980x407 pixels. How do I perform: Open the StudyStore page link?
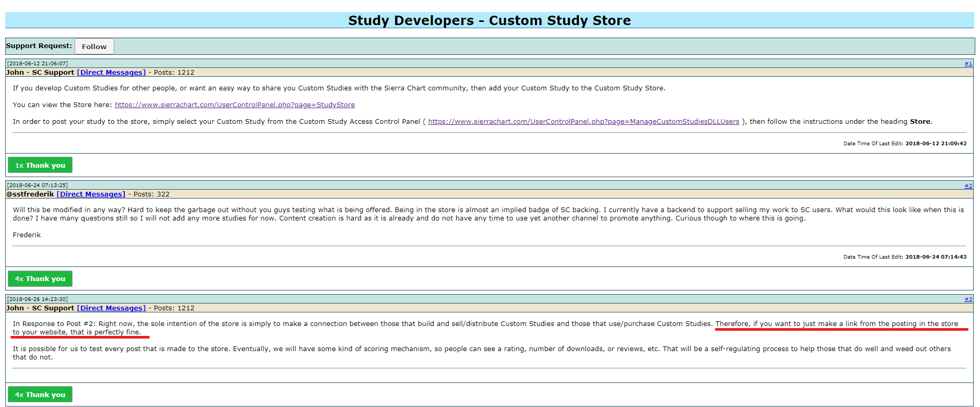[235, 105]
